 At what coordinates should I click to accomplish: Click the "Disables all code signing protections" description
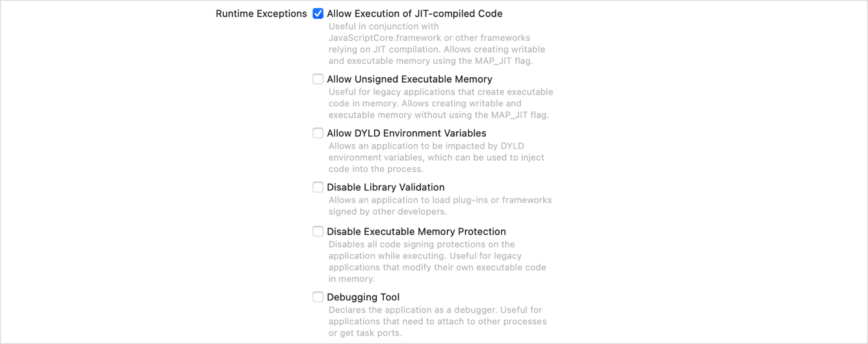tap(422, 244)
